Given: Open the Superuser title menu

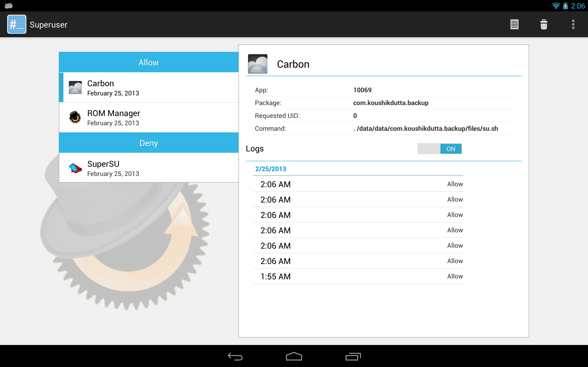Looking at the screenshot, I should pyautogui.click(x=48, y=24).
